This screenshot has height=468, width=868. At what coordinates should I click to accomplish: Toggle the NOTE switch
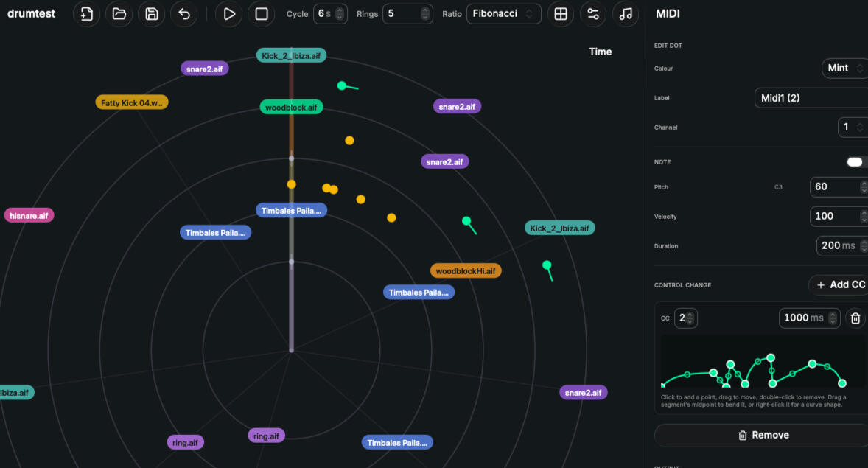pos(855,161)
